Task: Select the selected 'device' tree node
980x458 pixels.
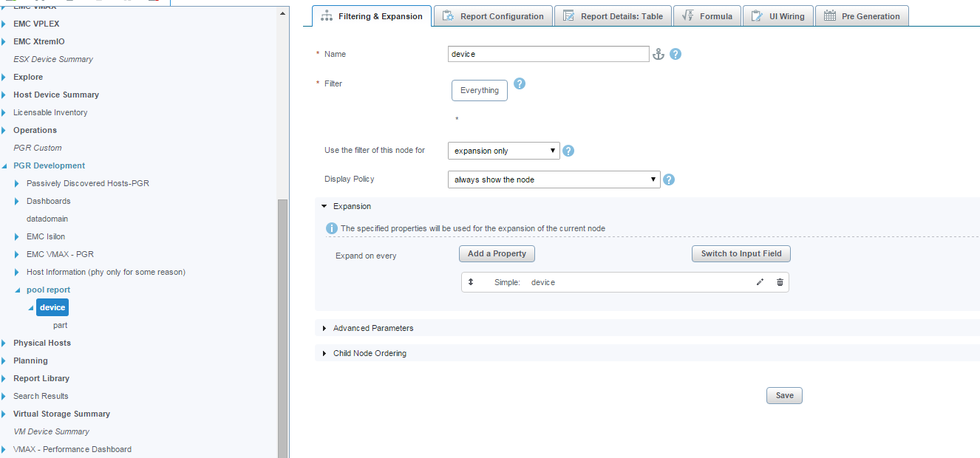Action: pos(52,307)
